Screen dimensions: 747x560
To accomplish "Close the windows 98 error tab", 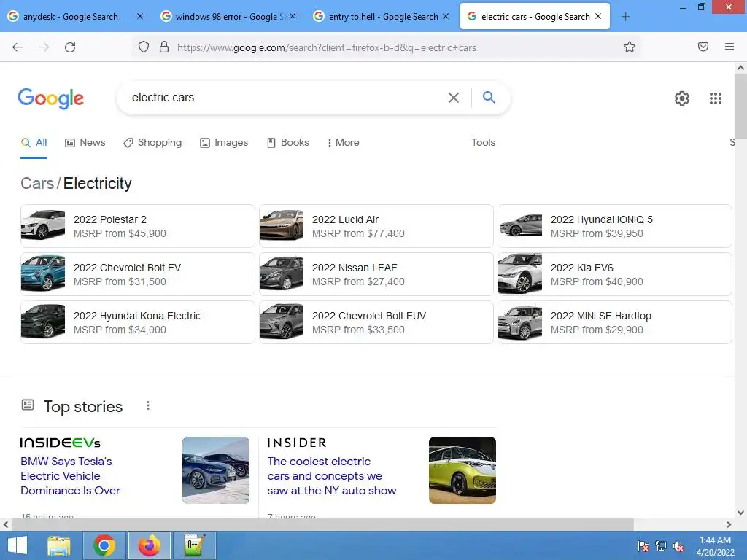I will [293, 16].
